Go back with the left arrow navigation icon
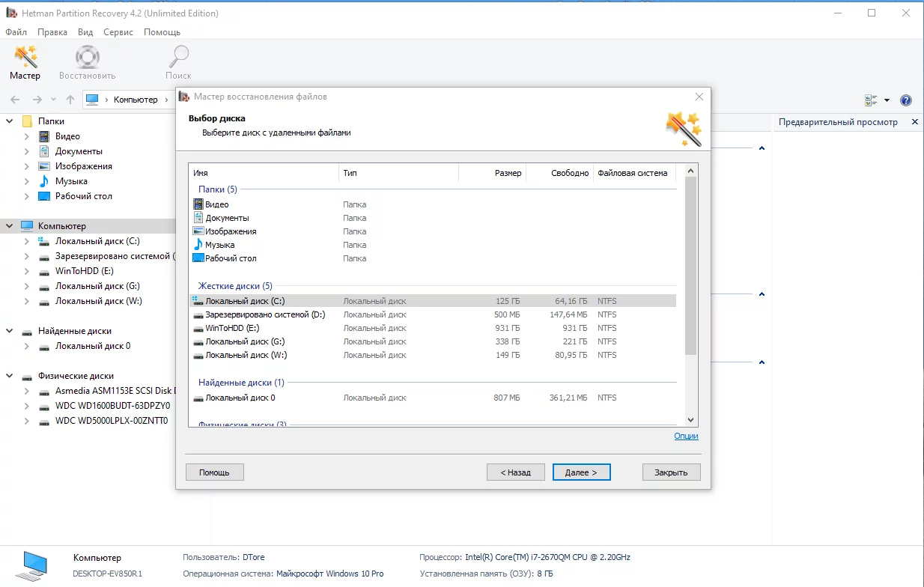 [15, 100]
